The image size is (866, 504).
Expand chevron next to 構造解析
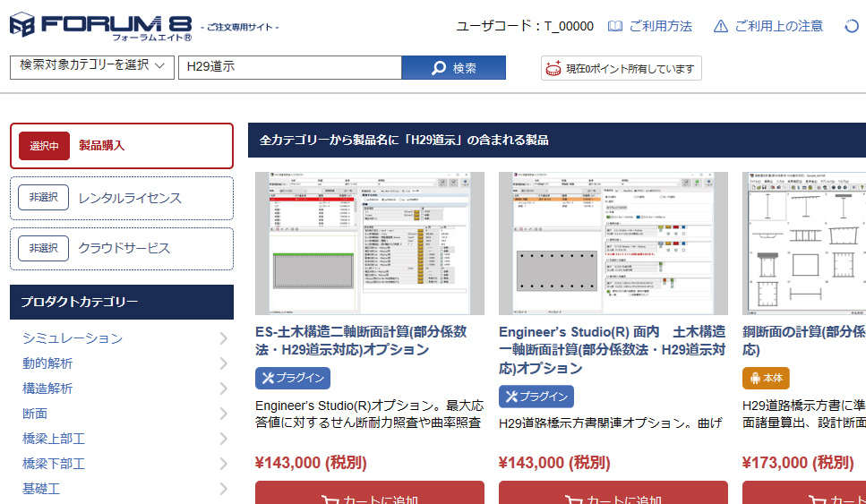click(224, 389)
